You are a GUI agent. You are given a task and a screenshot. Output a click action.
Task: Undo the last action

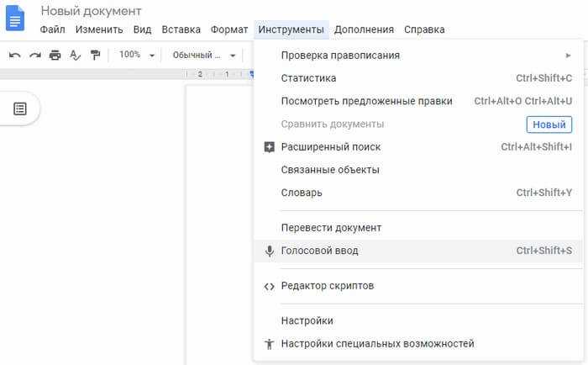(14, 56)
